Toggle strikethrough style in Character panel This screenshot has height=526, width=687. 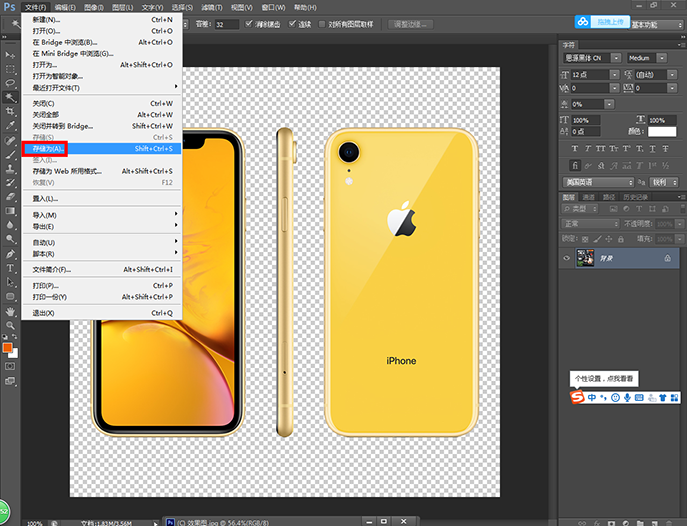pos(665,148)
